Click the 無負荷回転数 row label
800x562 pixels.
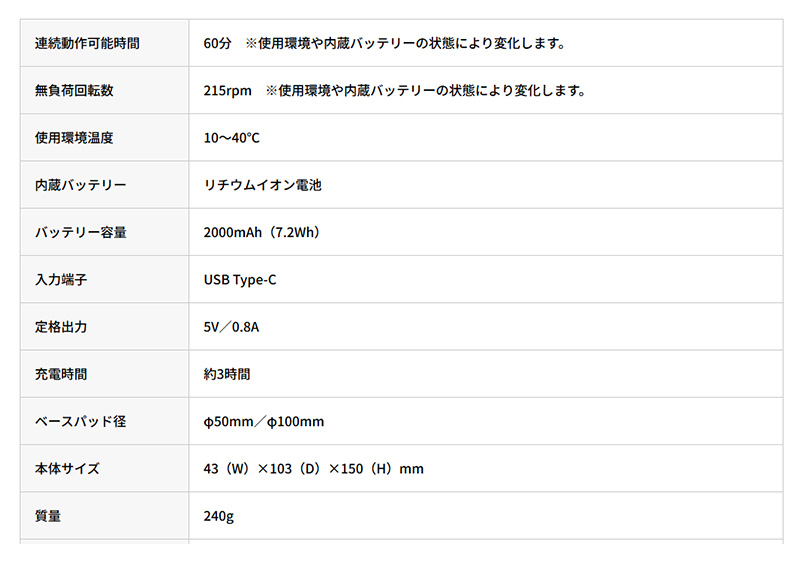74,91
